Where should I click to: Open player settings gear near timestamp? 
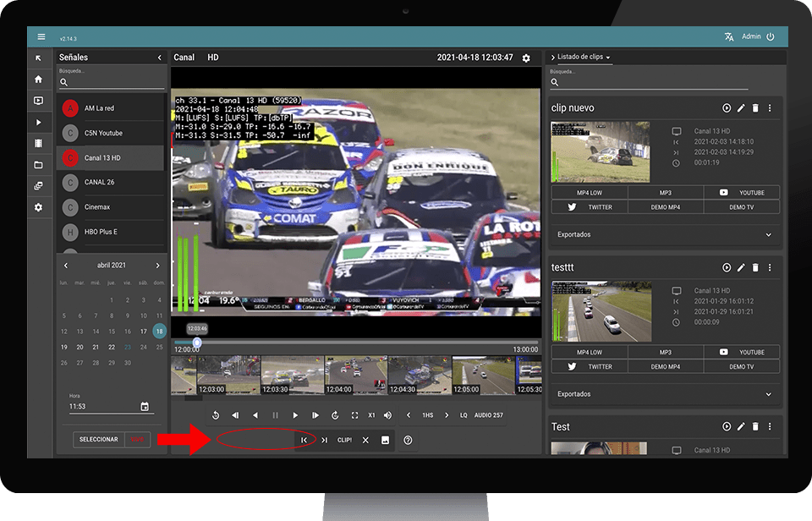coord(526,58)
